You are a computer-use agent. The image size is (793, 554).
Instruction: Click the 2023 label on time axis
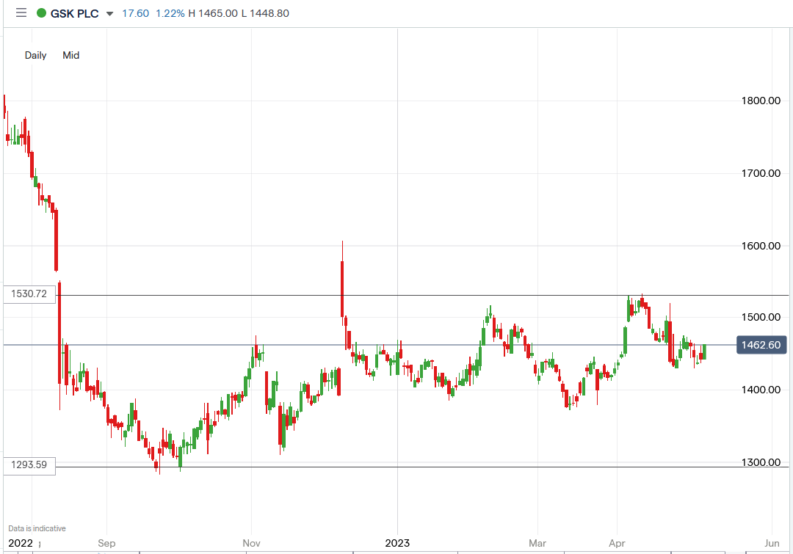tap(397, 543)
